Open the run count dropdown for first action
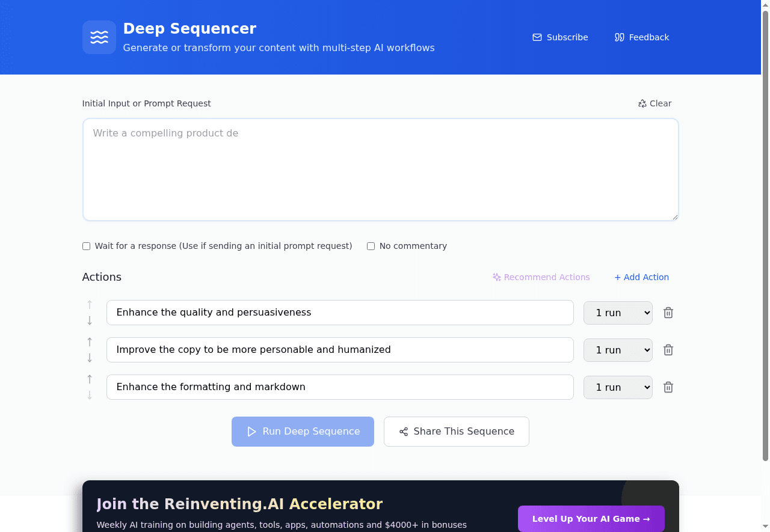Screen dimensions: 770x532 618,313
